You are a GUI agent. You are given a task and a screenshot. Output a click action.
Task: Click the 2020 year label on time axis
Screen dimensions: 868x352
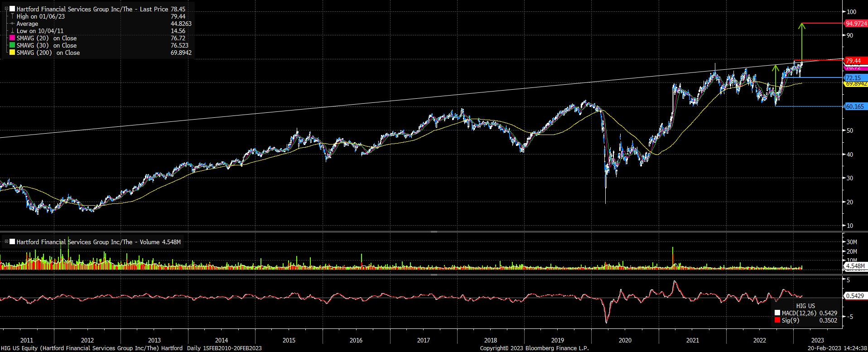coord(625,340)
